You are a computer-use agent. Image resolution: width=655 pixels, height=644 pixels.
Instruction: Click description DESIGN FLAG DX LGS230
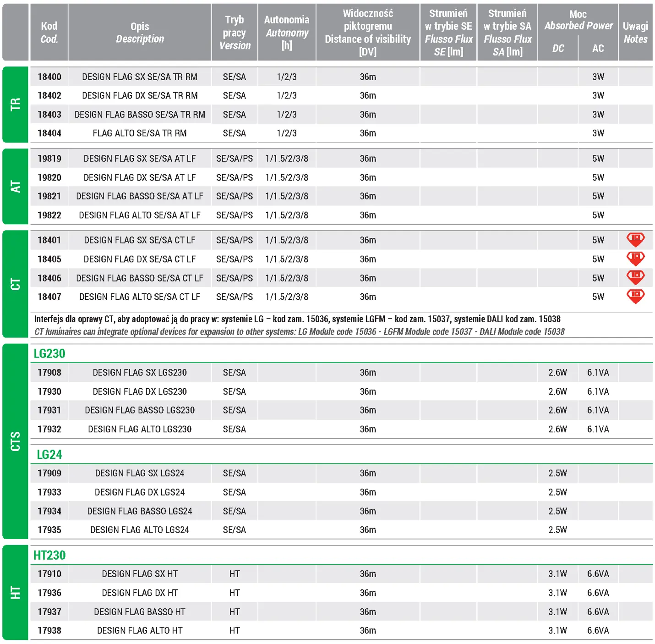point(140,391)
